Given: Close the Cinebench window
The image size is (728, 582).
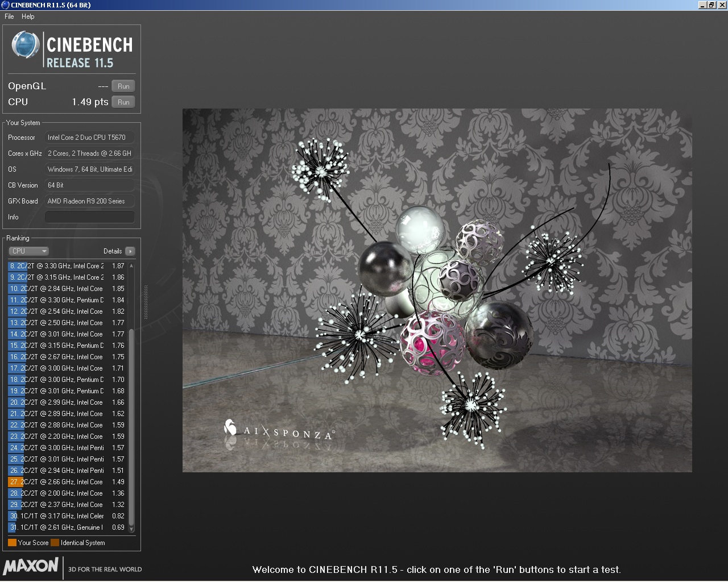Looking at the screenshot, I should 721,5.
